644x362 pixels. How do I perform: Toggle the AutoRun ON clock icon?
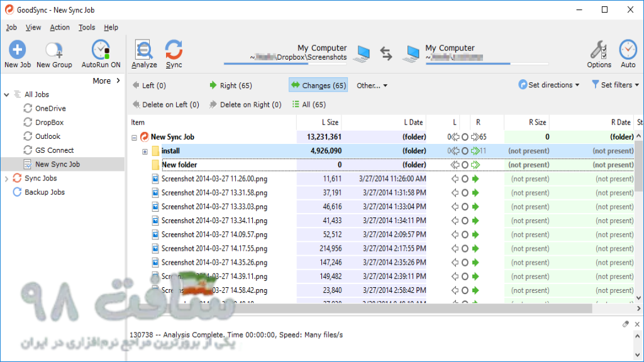click(101, 50)
